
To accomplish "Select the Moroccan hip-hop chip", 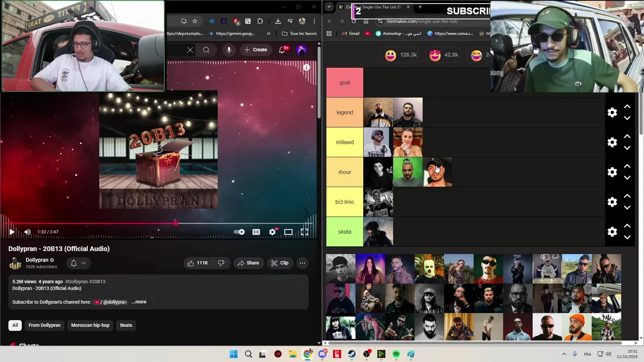I will (x=90, y=325).
